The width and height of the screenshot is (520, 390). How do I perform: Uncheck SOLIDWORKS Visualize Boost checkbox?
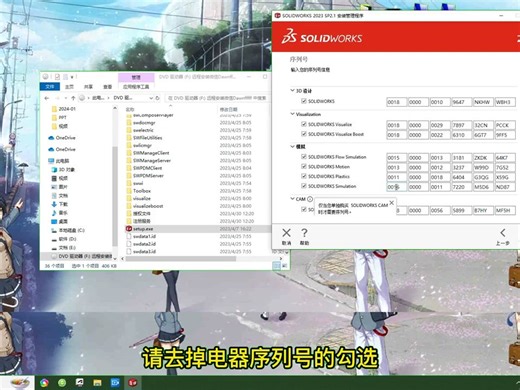304,134
